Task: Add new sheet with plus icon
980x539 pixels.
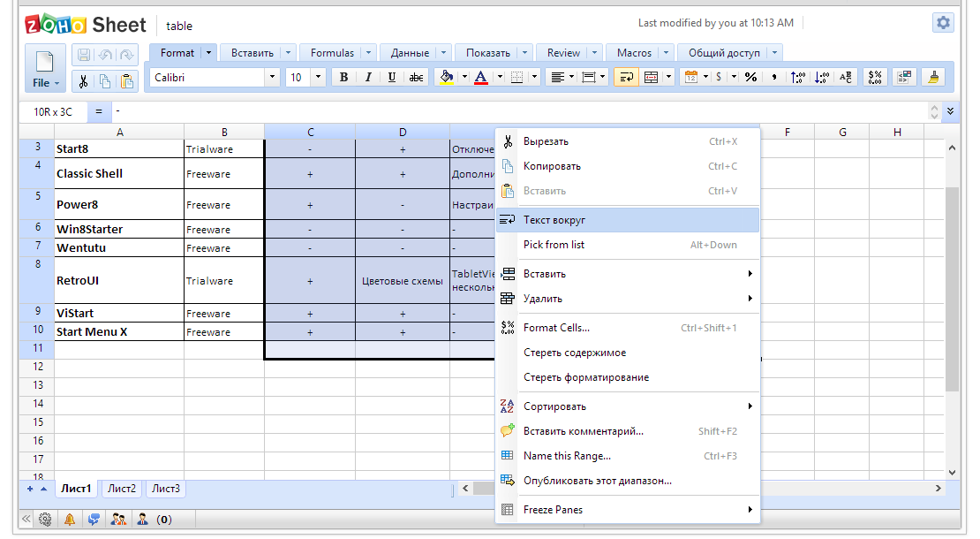Action: pos(30,489)
